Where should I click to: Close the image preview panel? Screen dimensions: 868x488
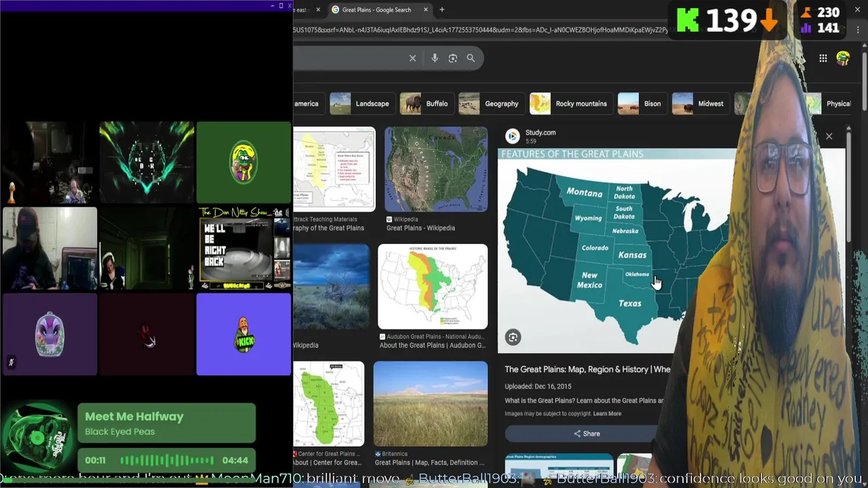coord(829,136)
